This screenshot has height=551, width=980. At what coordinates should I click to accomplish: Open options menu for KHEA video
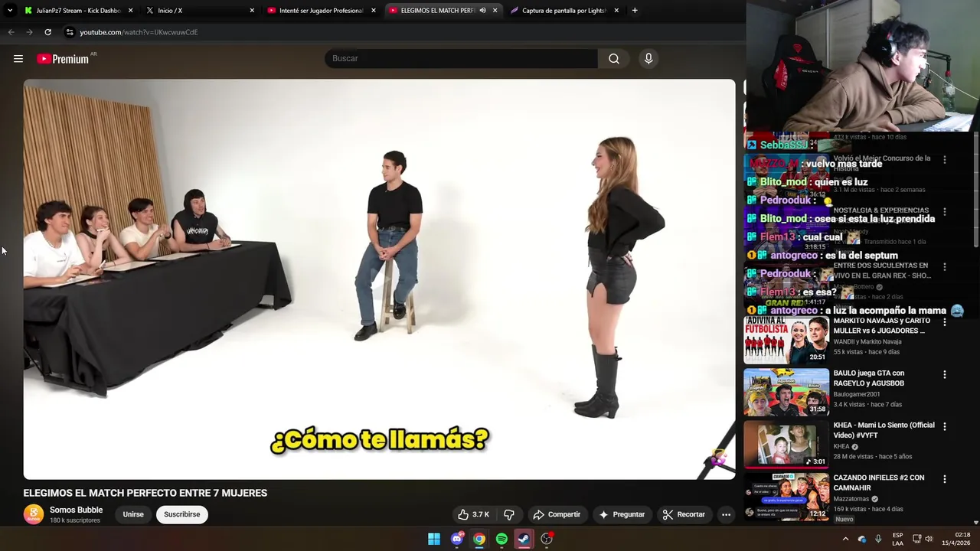click(944, 426)
